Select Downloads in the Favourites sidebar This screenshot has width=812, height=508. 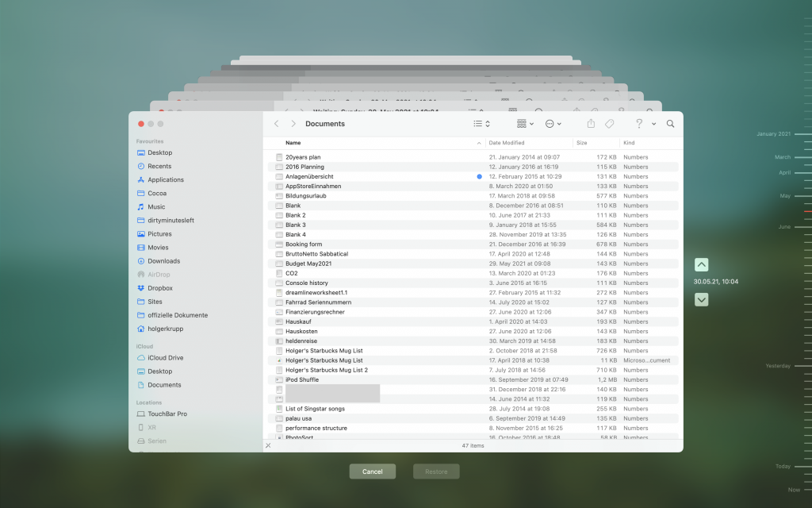pos(163,261)
